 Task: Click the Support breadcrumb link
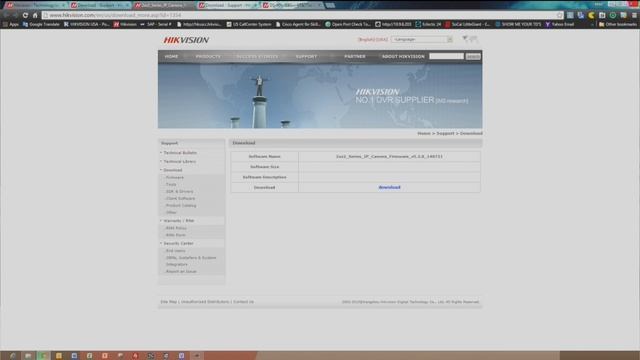pos(445,133)
